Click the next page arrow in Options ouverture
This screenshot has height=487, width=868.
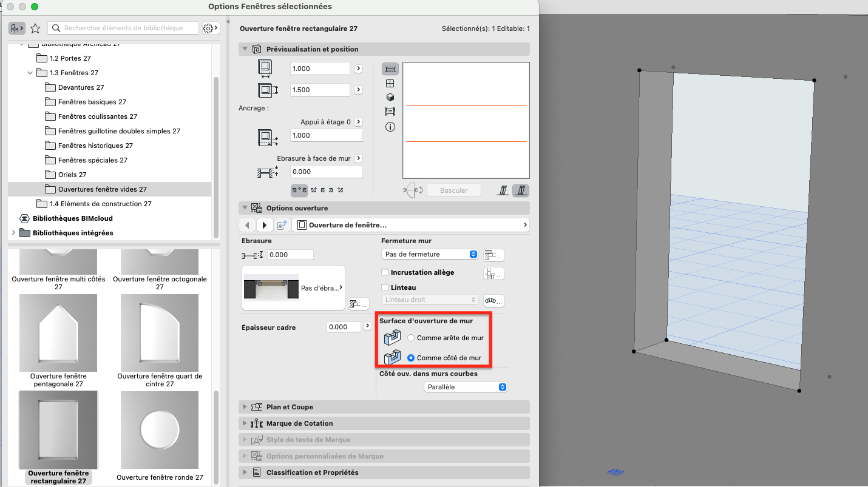[265, 225]
